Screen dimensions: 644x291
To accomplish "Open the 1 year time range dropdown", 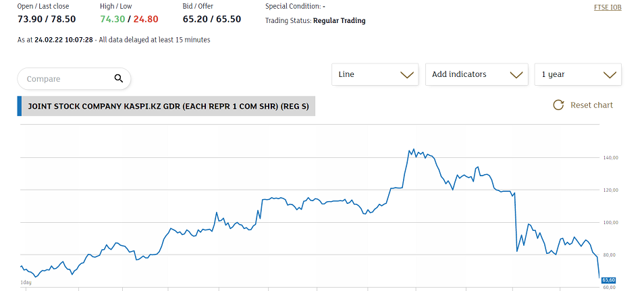I will [578, 74].
